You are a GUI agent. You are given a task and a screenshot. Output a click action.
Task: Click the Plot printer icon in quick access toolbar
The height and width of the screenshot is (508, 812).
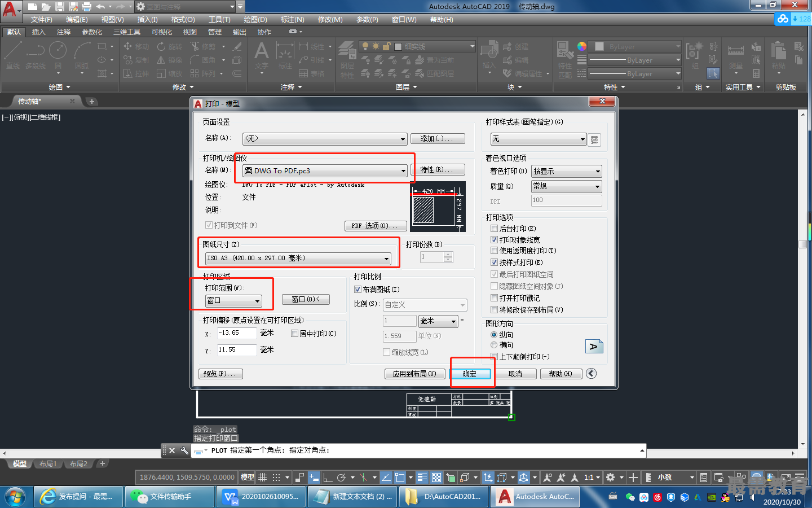coord(87,7)
